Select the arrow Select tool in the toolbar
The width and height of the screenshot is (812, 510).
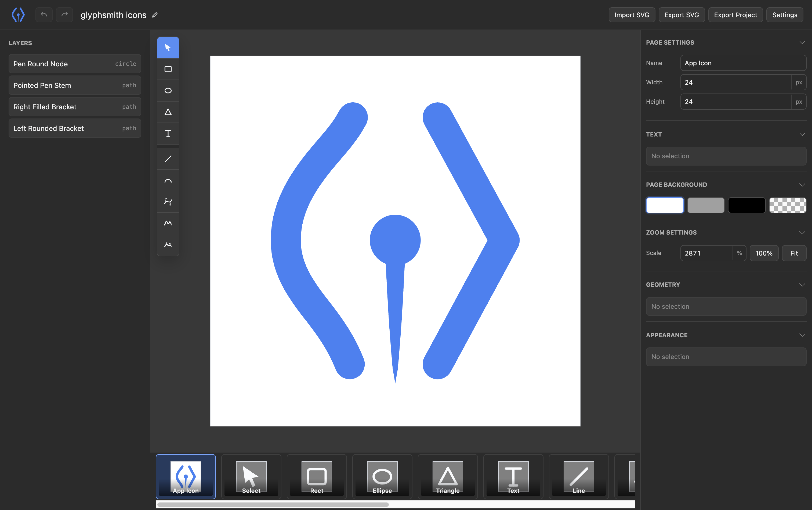pyautogui.click(x=168, y=48)
